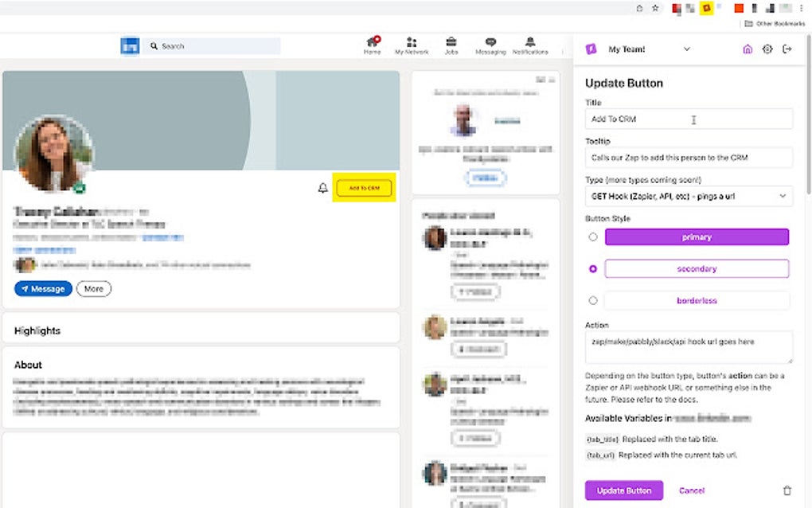Log out using the sign-out icon
Image resolution: width=812 pixels, height=508 pixels.
point(787,49)
